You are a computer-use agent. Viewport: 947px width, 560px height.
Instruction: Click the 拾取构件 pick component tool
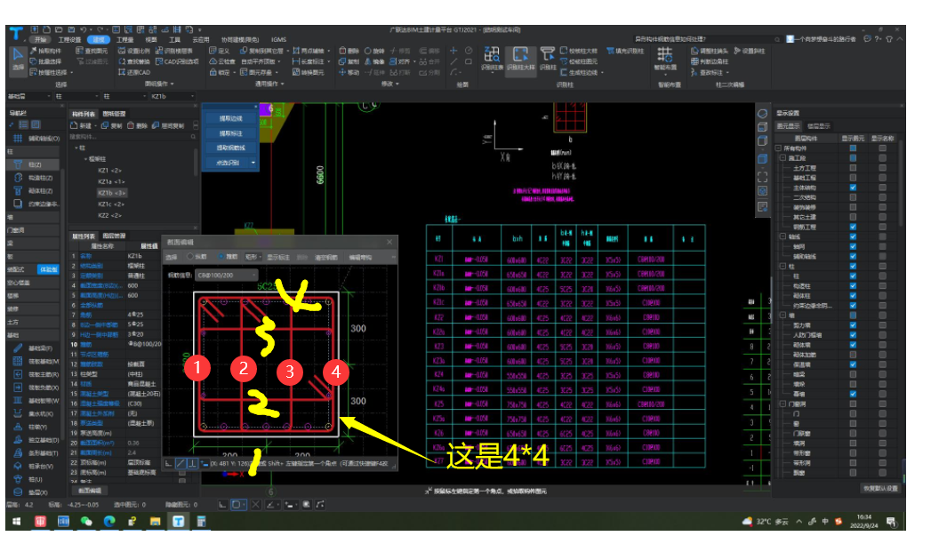click(46, 51)
